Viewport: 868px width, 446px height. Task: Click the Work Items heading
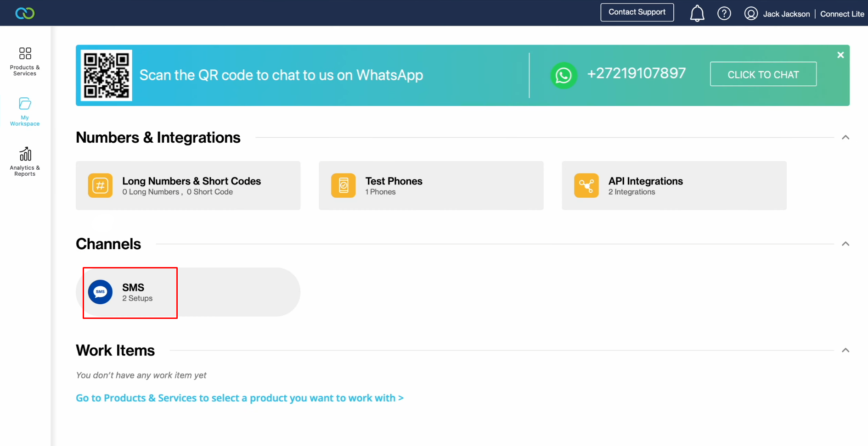[x=115, y=351]
